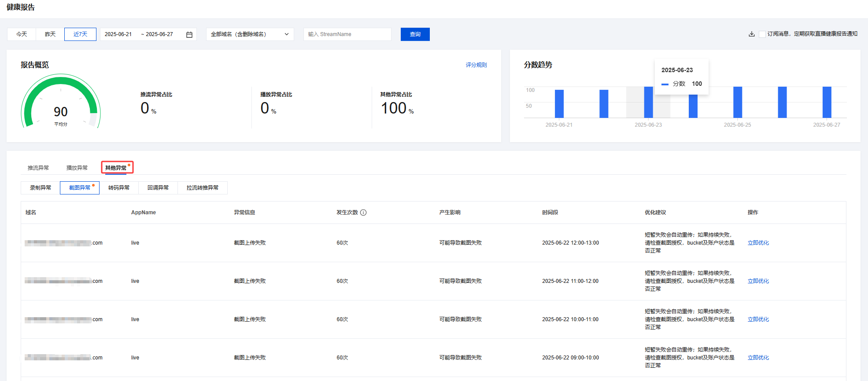Open the date range calendar icon
Image resolution: width=868 pixels, height=381 pixels.
[189, 34]
